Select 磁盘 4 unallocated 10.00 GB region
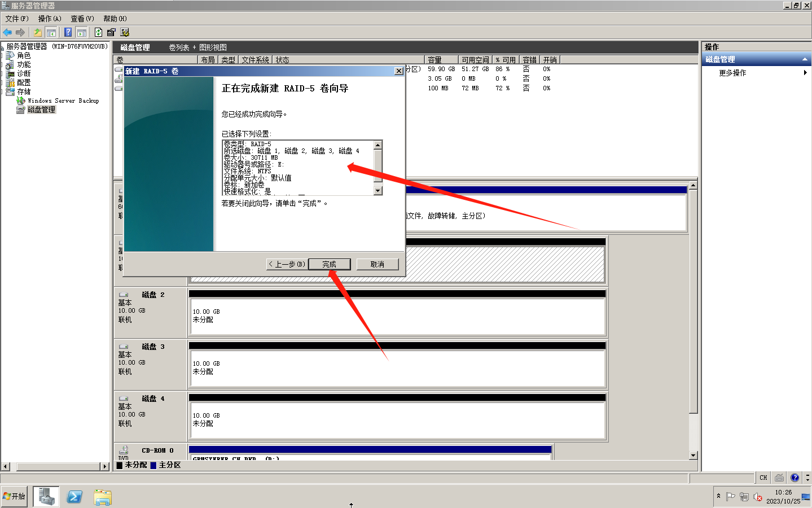This screenshot has width=812, height=508. point(397,420)
